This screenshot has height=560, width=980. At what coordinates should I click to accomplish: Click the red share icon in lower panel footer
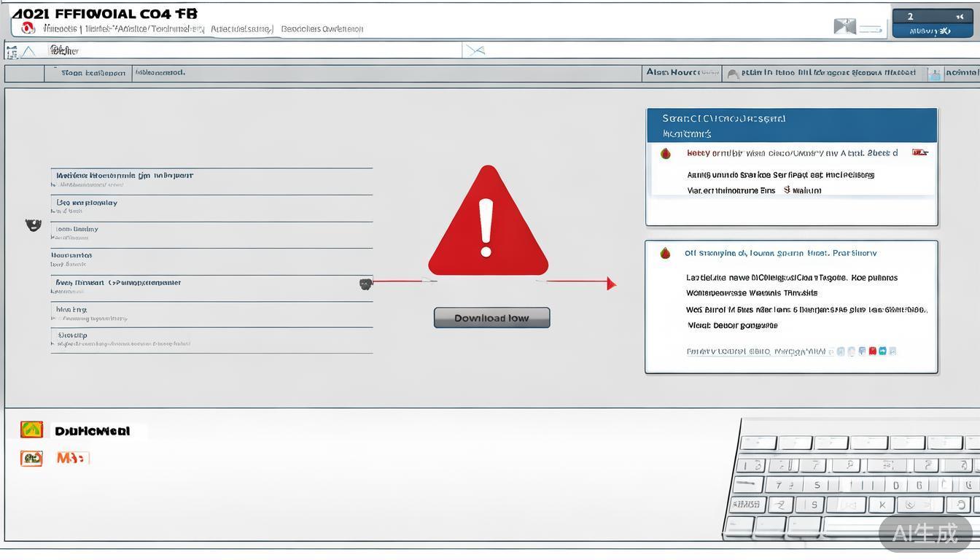872,351
